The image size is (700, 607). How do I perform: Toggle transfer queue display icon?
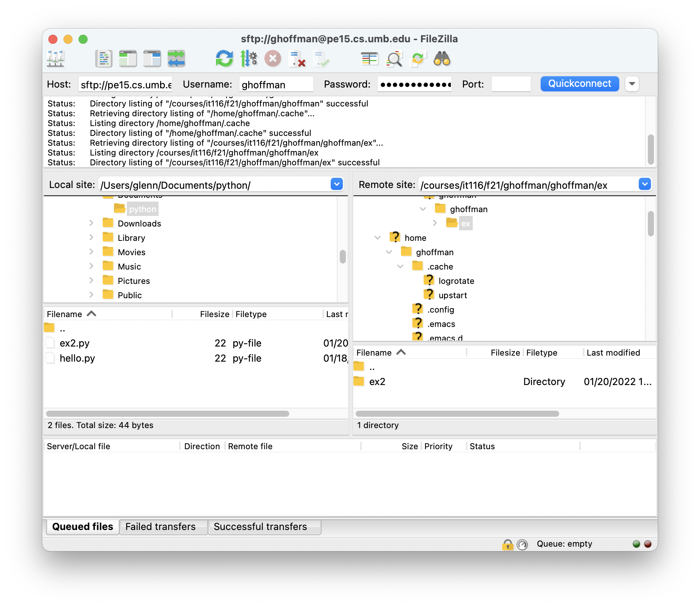coord(176,59)
